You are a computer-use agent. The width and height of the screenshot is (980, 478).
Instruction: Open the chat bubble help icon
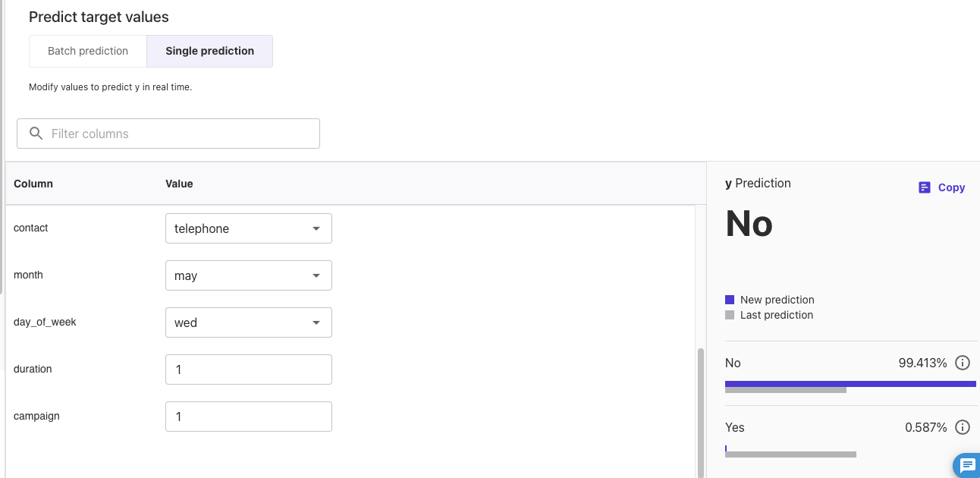(x=967, y=465)
